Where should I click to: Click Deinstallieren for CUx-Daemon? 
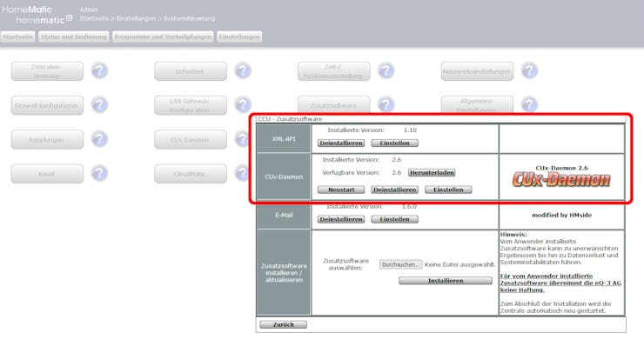pyautogui.click(x=395, y=190)
